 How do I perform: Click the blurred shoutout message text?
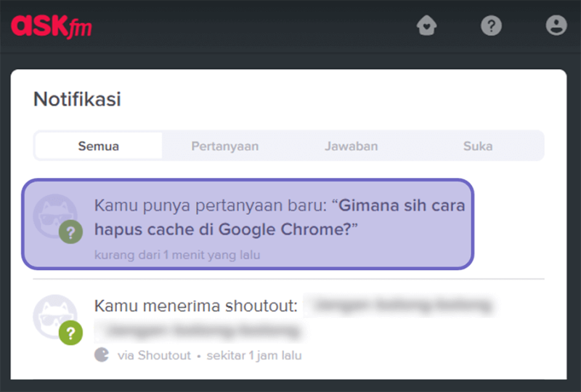point(295,317)
